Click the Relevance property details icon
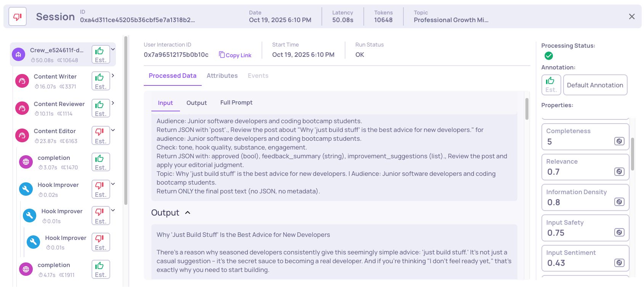The width and height of the screenshot is (644, 288). 619,171
